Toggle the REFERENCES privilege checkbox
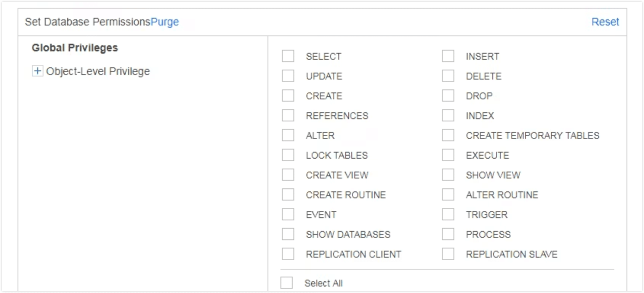 click(288, 116)
